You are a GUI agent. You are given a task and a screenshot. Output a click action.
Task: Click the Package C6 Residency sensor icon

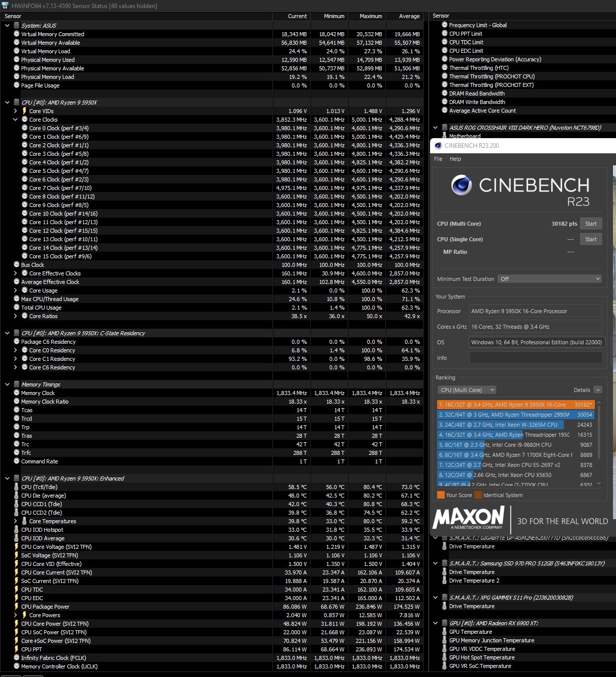point(17,342)
